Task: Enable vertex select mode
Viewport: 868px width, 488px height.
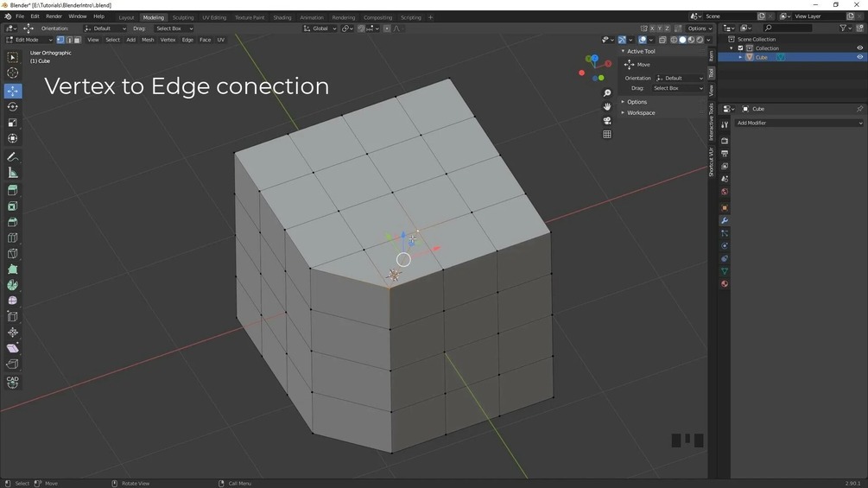Action: pos(60,40)
